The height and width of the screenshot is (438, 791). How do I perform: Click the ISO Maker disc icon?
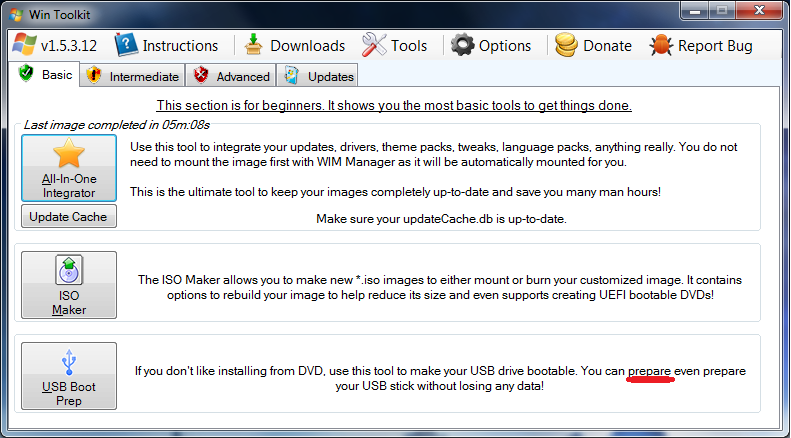tap(69, 270)
